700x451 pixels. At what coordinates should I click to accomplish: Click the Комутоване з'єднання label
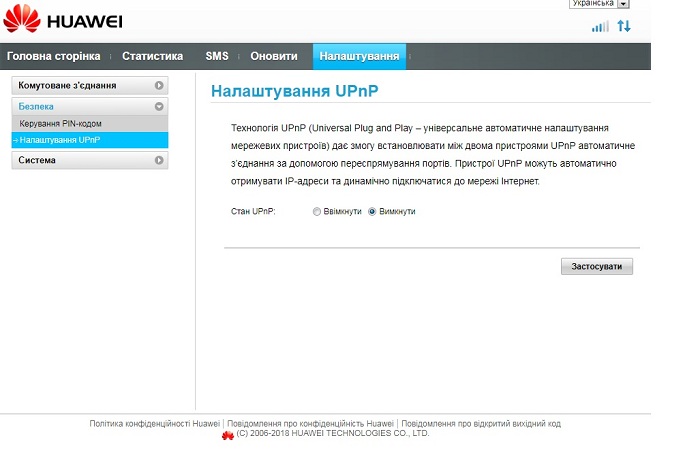(67, 85)
